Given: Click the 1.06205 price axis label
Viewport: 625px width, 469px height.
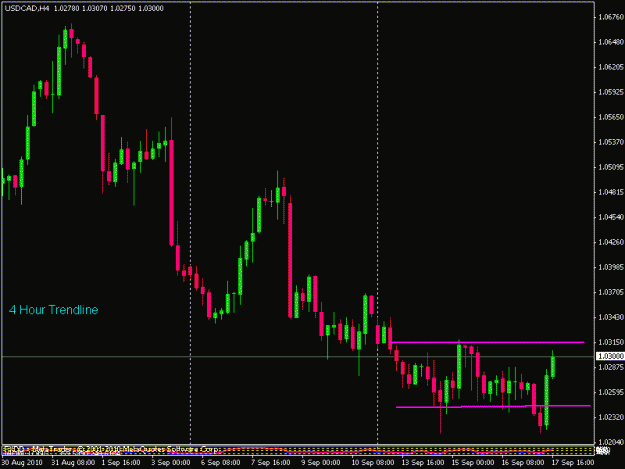Looking at the screenshot, I should click(610, 67).
